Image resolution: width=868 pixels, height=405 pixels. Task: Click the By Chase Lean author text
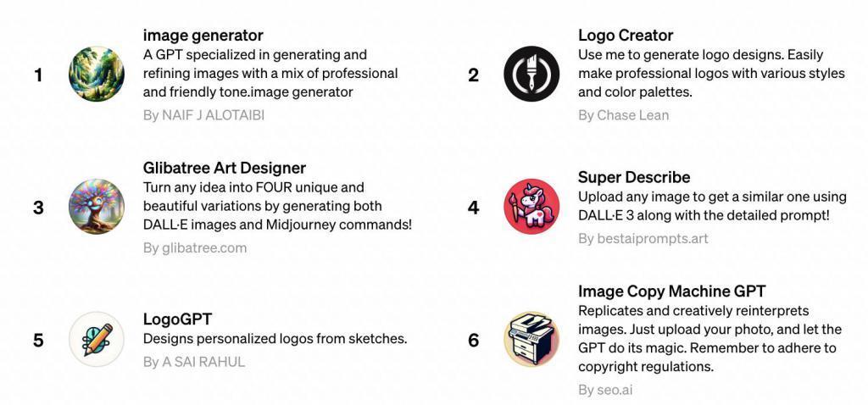[x=623, y=115]
